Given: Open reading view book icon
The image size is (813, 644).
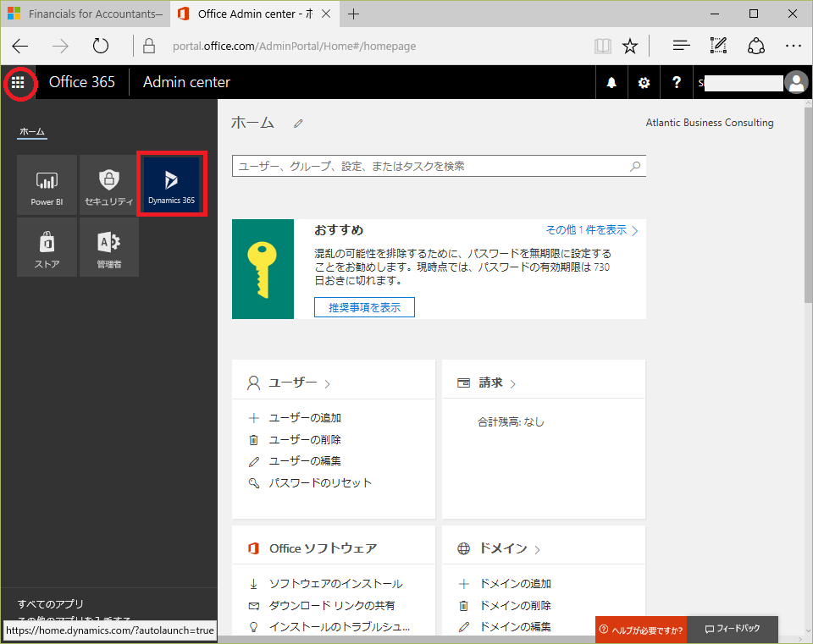Looking at the screenshot, I should 602,46.
